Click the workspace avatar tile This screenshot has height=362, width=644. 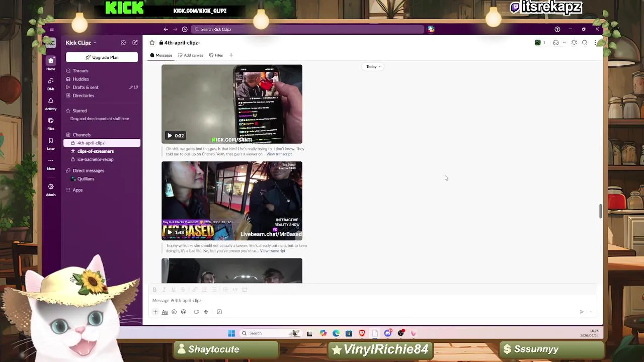point(51,43)
